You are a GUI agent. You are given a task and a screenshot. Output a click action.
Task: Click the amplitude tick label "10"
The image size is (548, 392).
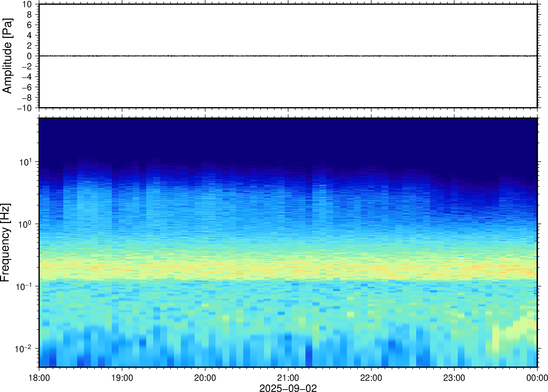pos(27,4)
